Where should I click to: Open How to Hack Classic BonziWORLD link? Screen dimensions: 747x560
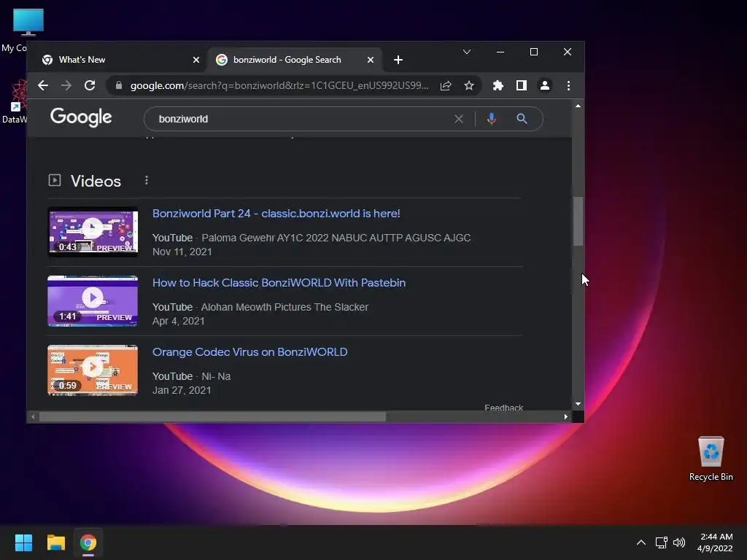pyautogui.click(x=279, y=282)
